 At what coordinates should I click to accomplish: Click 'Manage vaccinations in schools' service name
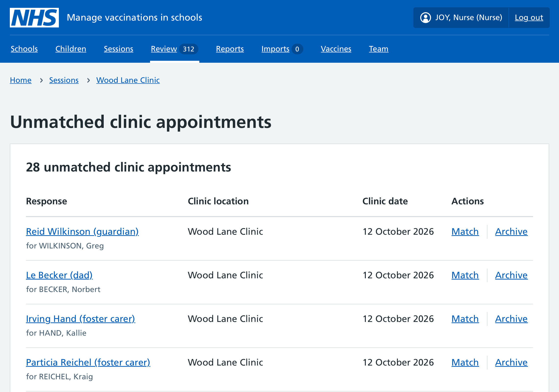click(134, 18)
